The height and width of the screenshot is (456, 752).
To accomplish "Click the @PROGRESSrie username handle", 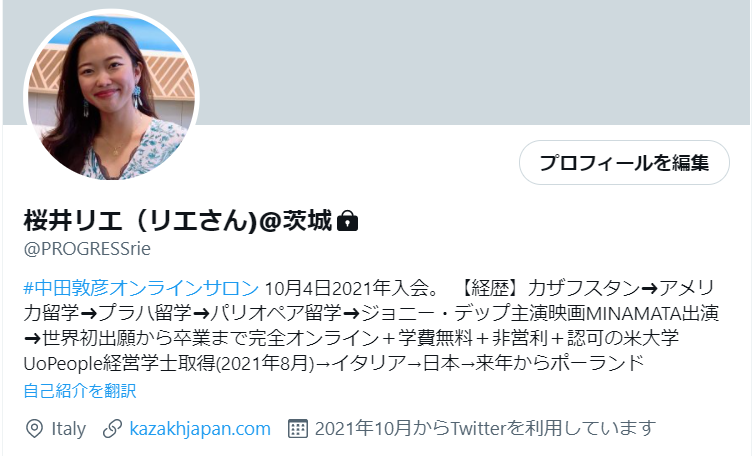I will pyautogui.click(x=87, y=248).
